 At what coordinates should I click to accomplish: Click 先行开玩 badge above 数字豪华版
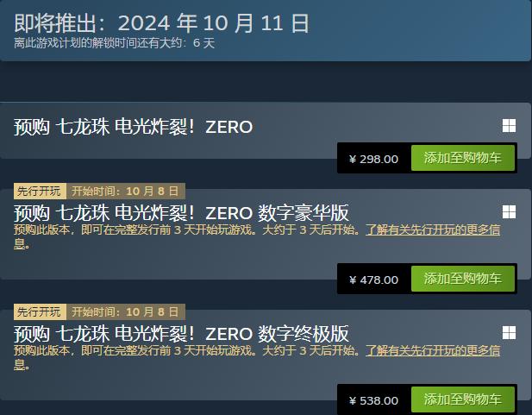[x=40, y=191]
